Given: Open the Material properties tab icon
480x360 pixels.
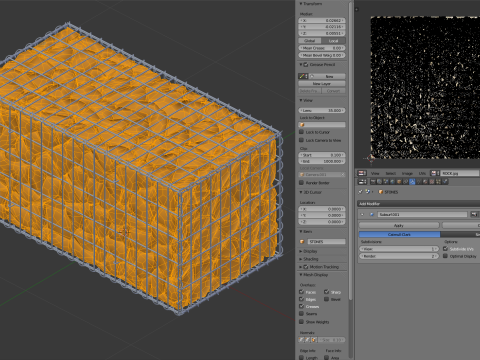Looking at the screenshot, I should point(425,182).
